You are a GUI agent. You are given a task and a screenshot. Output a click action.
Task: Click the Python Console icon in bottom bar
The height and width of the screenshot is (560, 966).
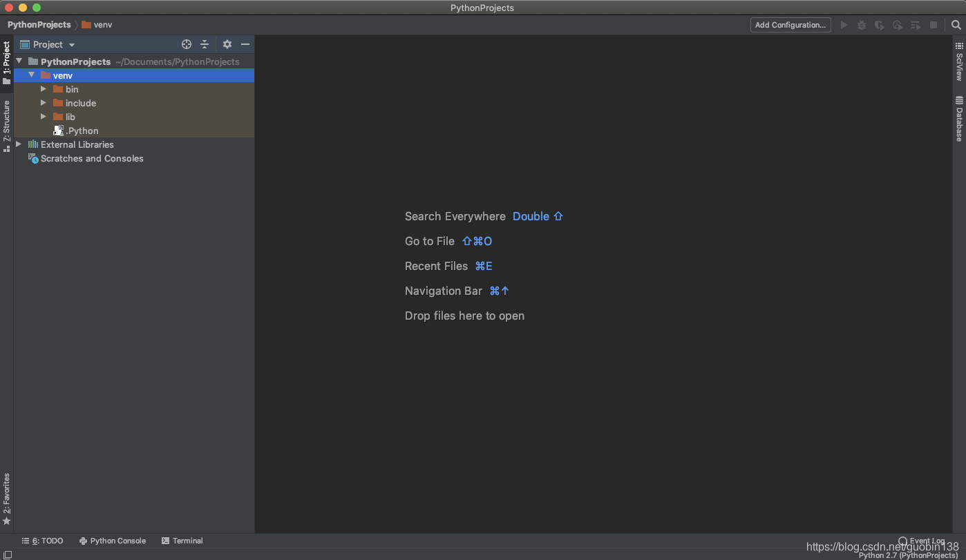83,541
